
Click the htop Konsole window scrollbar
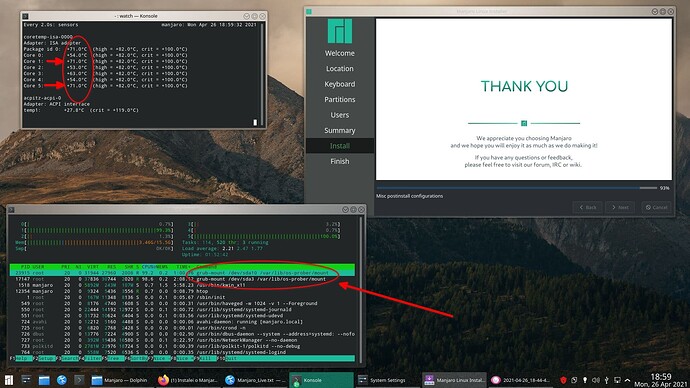(361, 289)
